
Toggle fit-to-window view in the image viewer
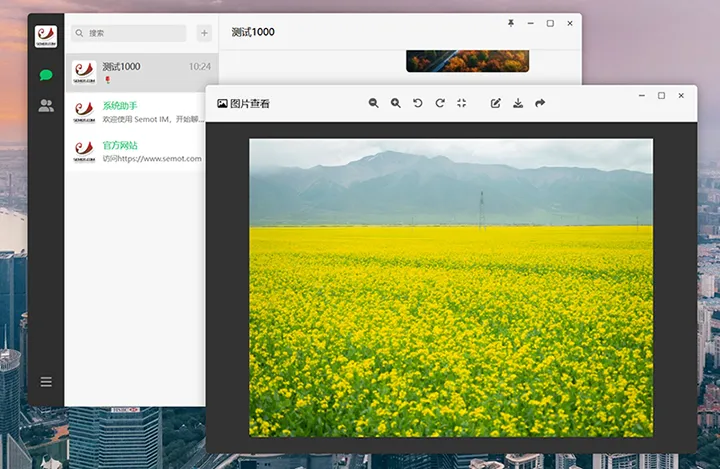click(461, 103)
